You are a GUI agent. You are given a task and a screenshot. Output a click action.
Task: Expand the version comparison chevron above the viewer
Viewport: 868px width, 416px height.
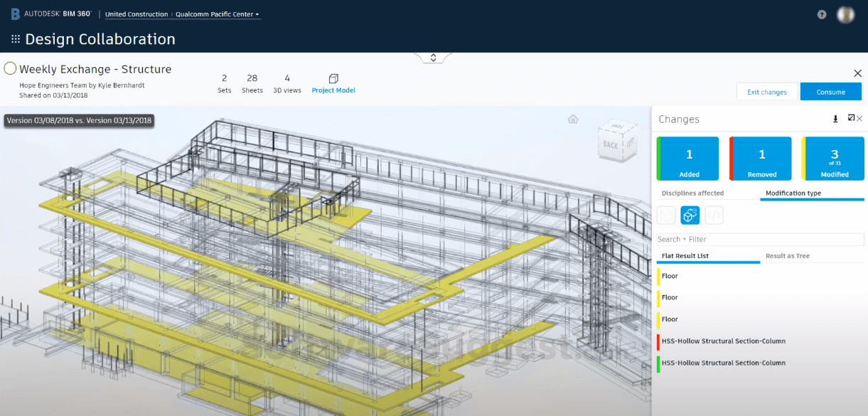pos(432,57)
